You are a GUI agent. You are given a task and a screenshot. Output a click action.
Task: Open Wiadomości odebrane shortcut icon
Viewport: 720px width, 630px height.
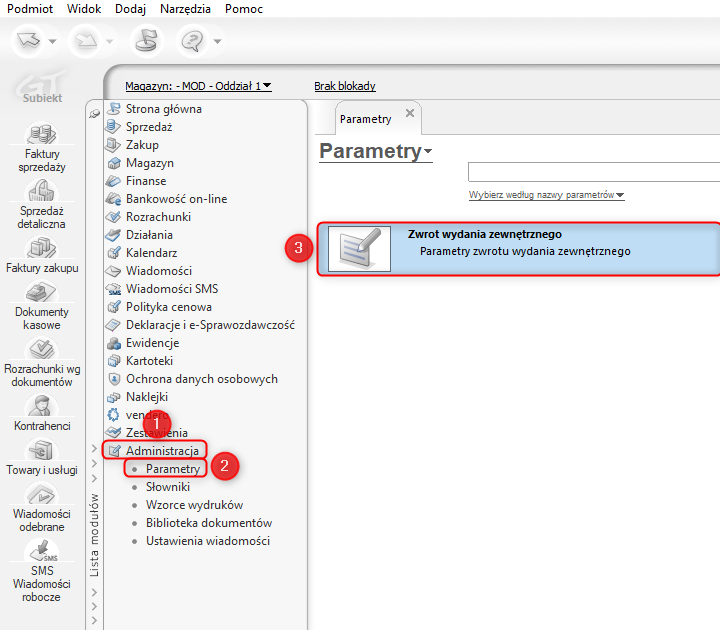click(x=42, y=494)
